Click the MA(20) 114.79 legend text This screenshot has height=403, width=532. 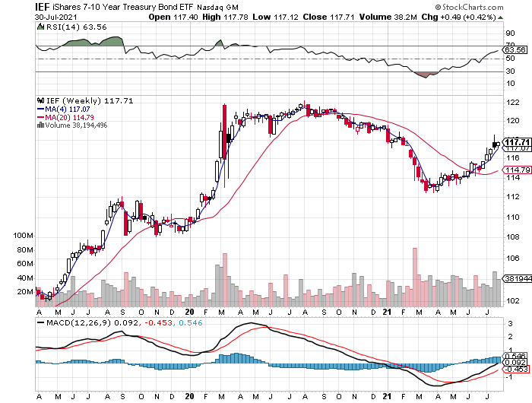tap(70, 117)
